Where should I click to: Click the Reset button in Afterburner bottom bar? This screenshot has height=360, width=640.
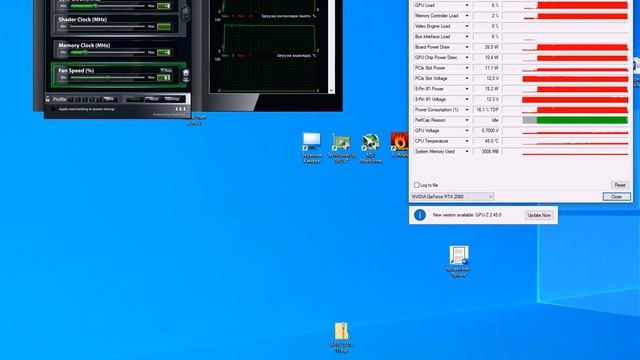(x=153, y=99)
